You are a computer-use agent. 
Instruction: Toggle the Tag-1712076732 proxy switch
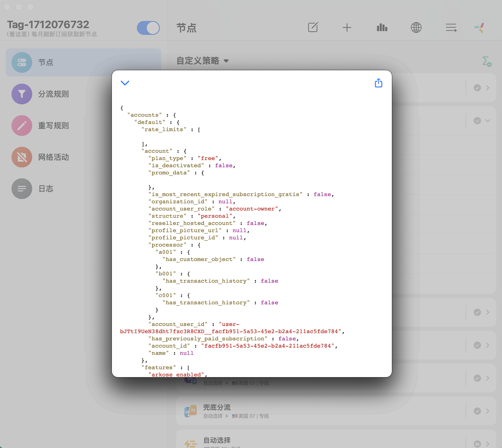(148, 28)
